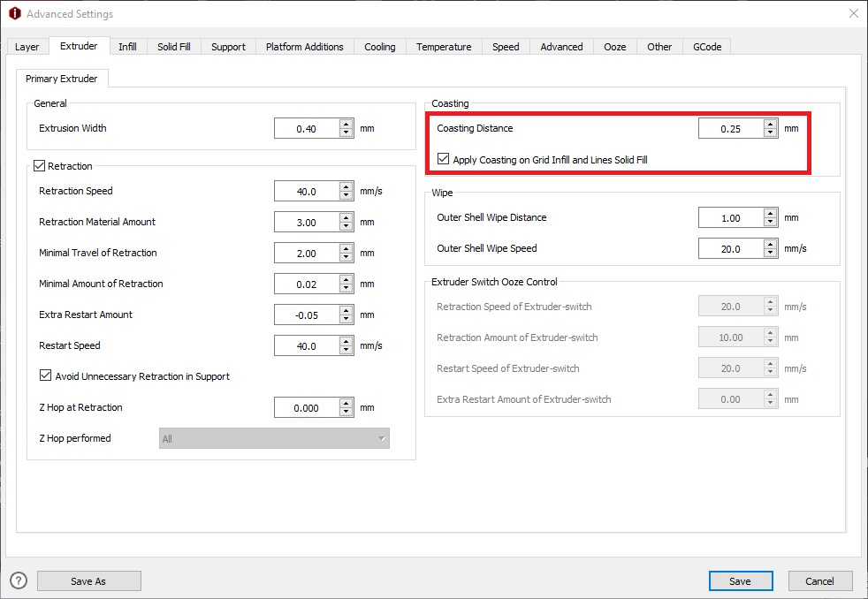The image size is (868, 599).
Task: Increase Coasting Distance with up arrow
Action: click(771, 125)
